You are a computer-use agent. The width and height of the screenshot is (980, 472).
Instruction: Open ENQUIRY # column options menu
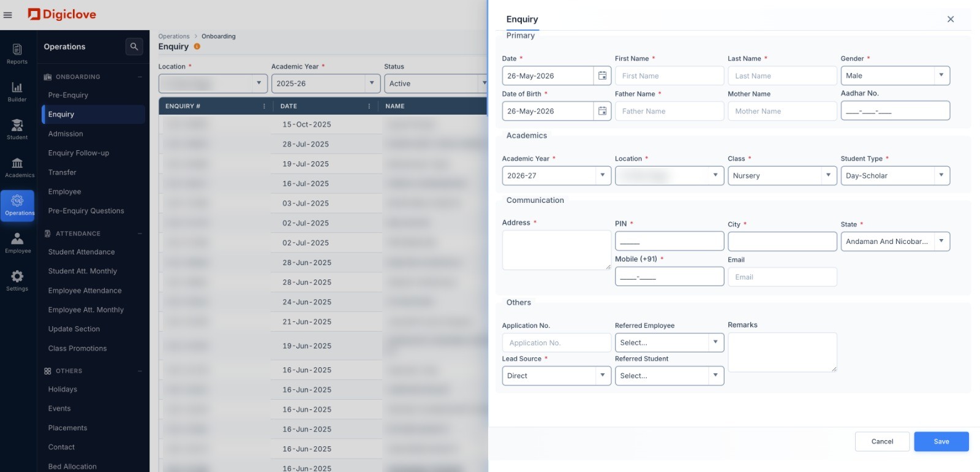point(264,106)
